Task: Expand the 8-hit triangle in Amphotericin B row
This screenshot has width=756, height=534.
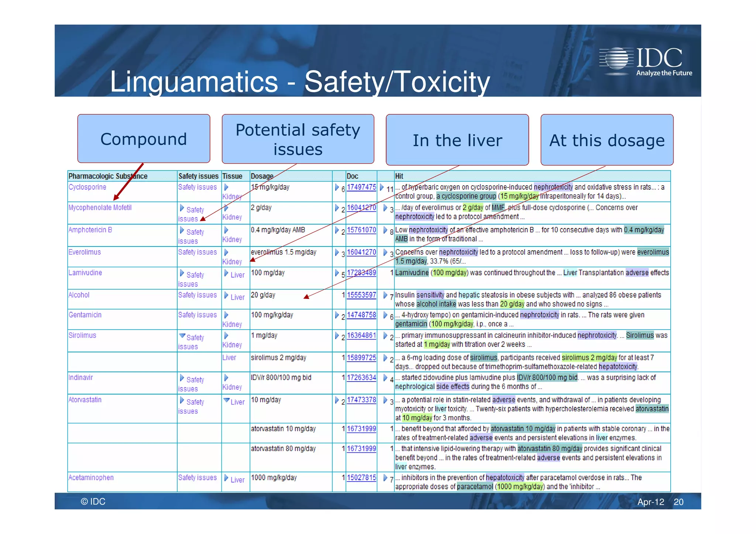Action: coord(385,230)
